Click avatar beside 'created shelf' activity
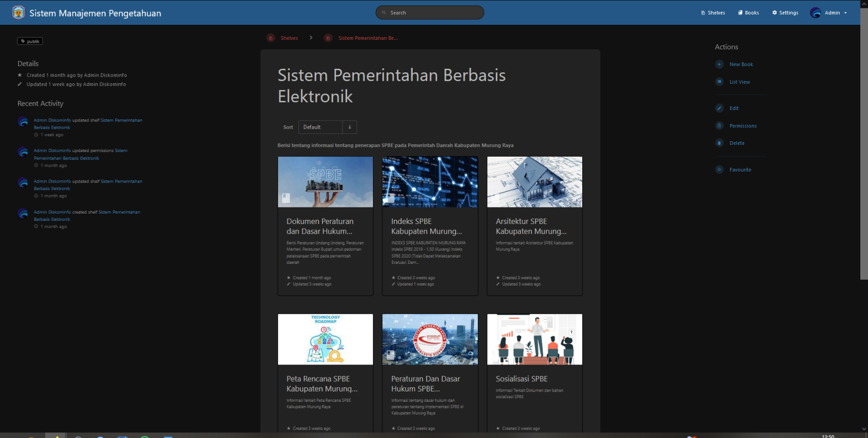 [x=23, y=214]
